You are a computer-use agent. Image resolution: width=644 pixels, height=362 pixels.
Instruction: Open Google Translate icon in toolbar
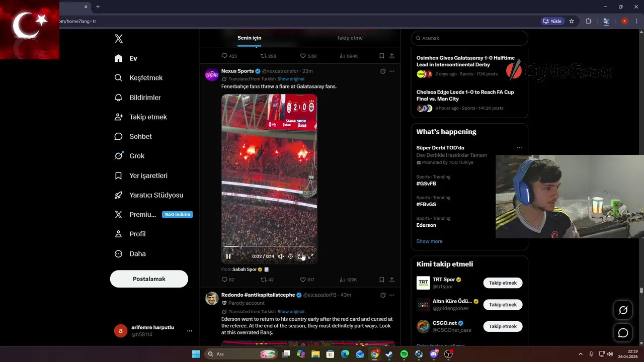(606, 21)
